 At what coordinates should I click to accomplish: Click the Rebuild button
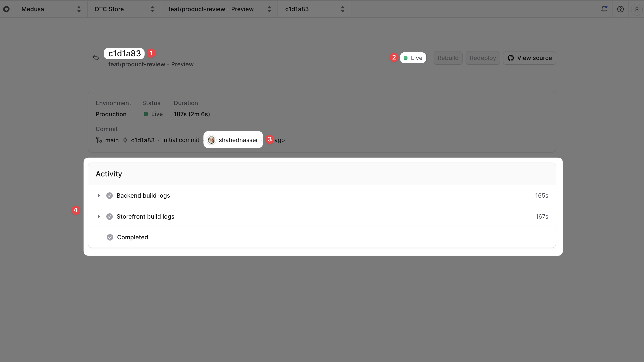coord(448,58)
